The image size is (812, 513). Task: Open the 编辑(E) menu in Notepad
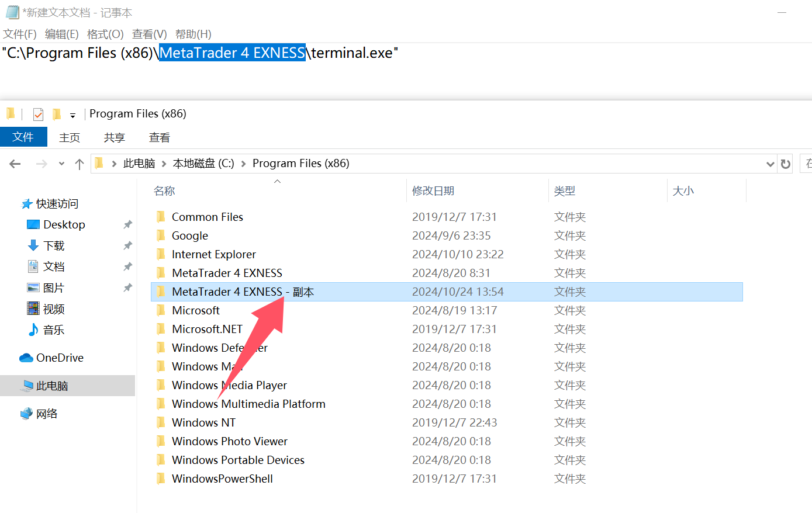point(62,34)
